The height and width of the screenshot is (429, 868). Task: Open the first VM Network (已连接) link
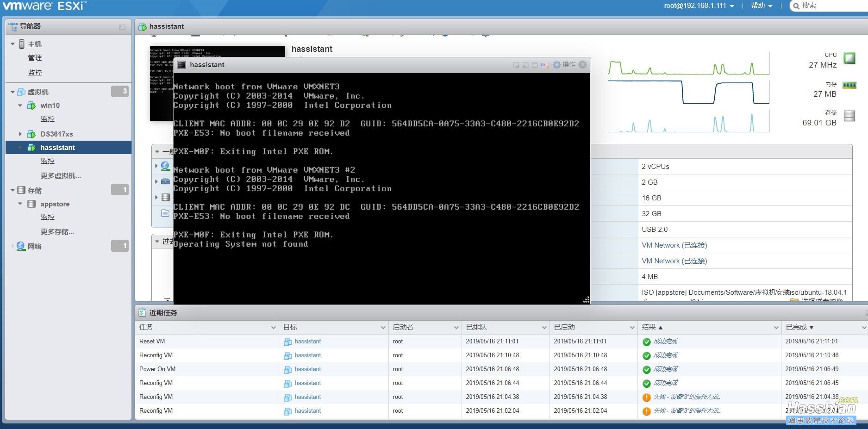point(674,245)
